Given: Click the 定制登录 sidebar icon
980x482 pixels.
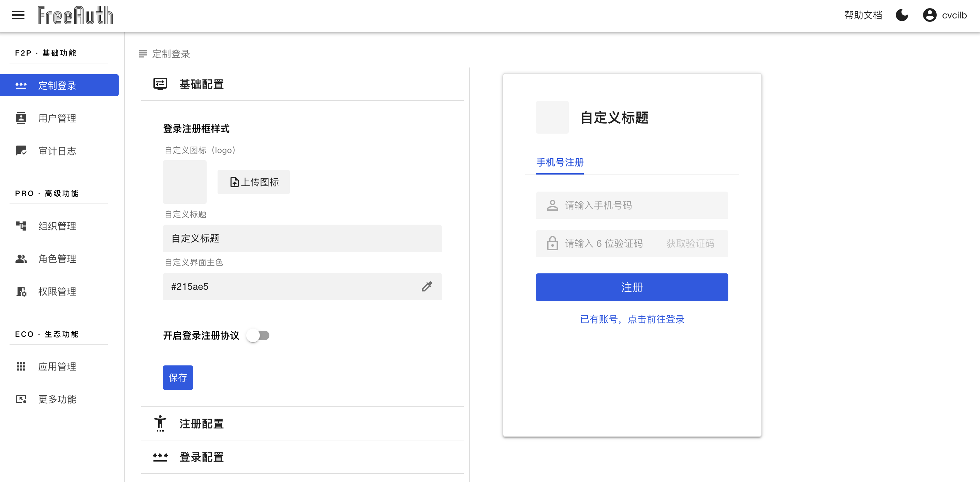Looking at the screenshot, I should (x=22, y=86).
